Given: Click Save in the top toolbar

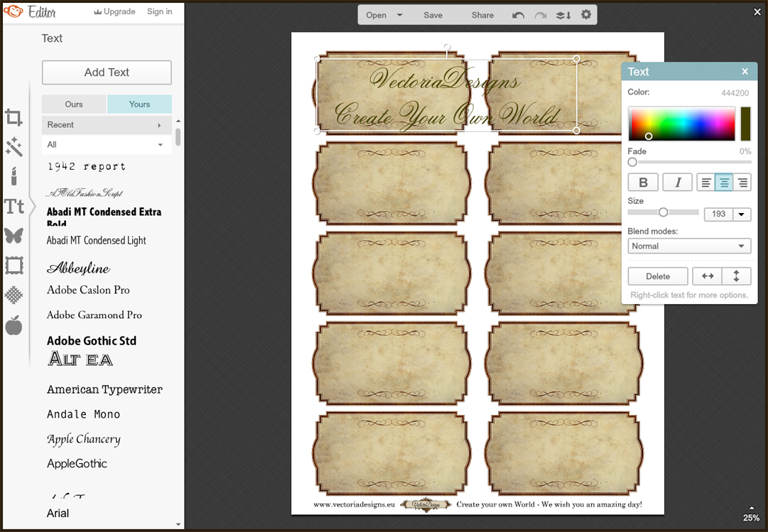Looking at the screenshot, I should [433, 15].
